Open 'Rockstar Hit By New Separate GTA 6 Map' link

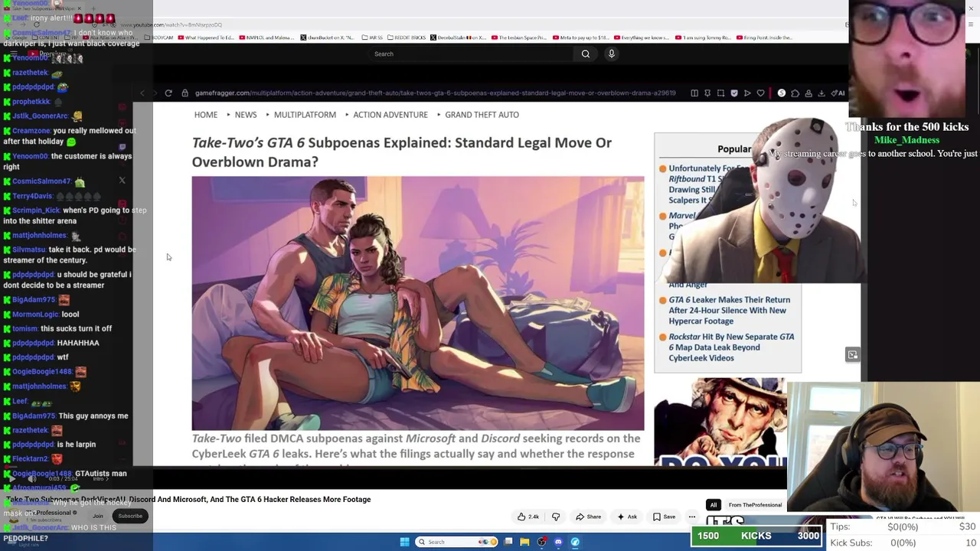pyautogui.click(x=731, y=347)
